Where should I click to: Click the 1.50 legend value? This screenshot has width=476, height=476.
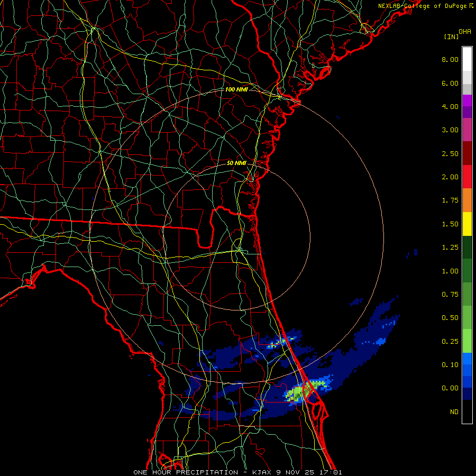tap(450, 224)
